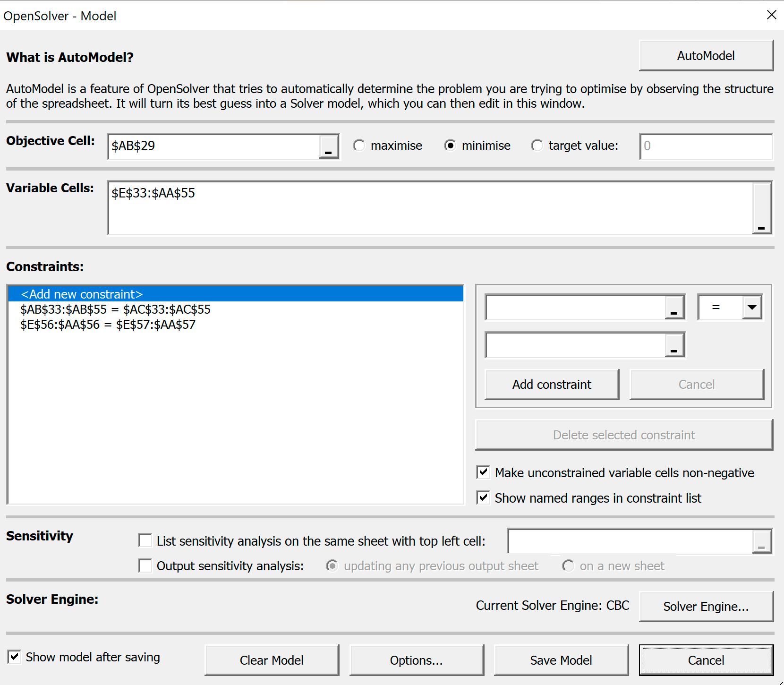Click the Clear Model button
784x685 pixels.
pyautogui.click(x=272, y=660)
